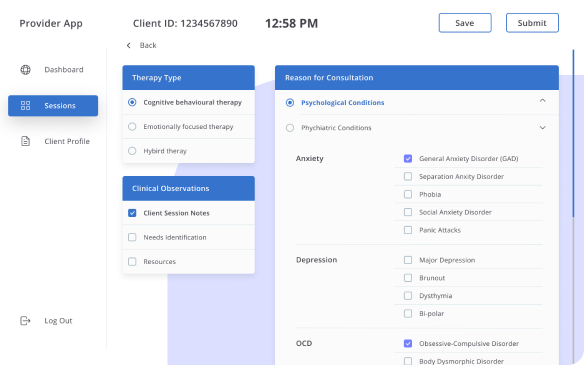Select Phychiatric Conditions radio button

pyautogui.click(x=290, y=128)
